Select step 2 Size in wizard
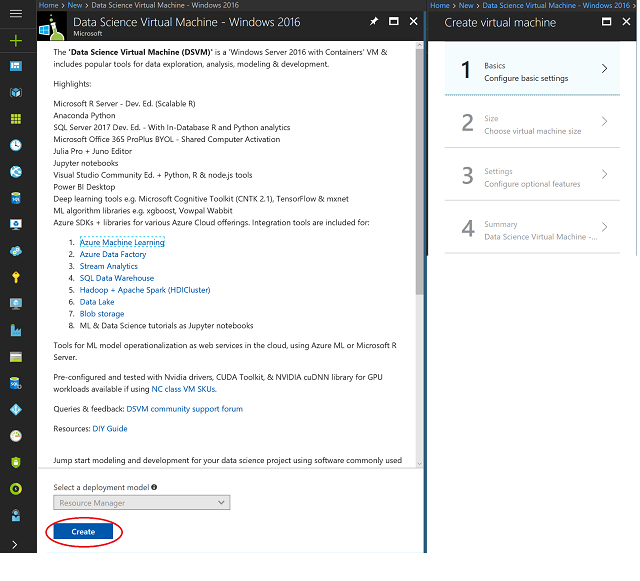The height and width of the screenshot is (581, 640). click(526, 122)
